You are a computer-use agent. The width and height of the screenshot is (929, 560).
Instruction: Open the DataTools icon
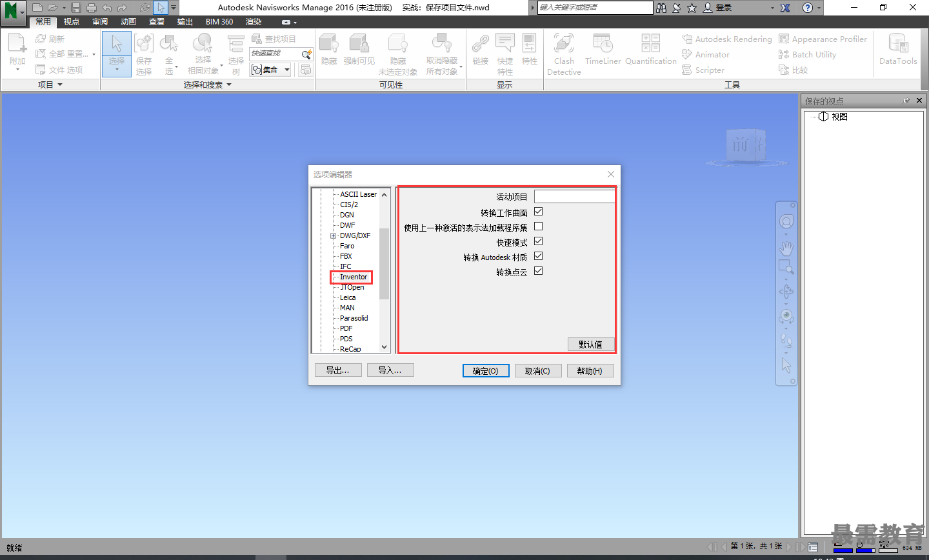(x=898, y=44)
